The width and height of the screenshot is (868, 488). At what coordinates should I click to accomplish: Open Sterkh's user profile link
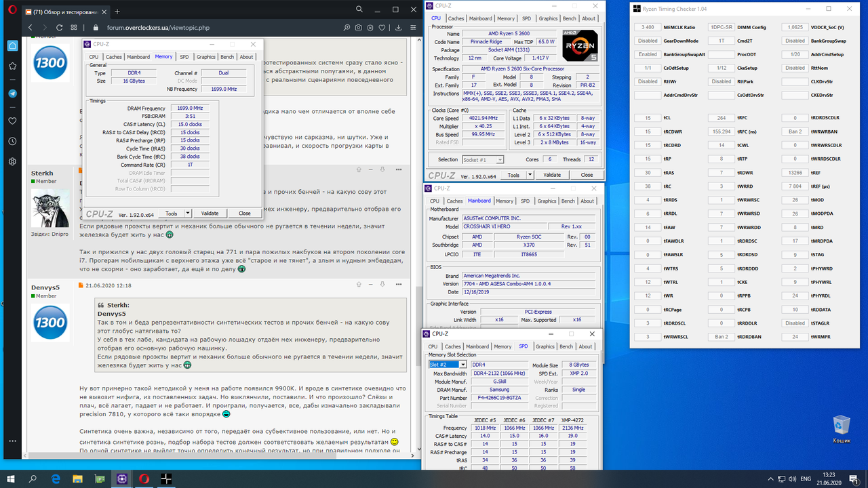(x=42, y=173)
